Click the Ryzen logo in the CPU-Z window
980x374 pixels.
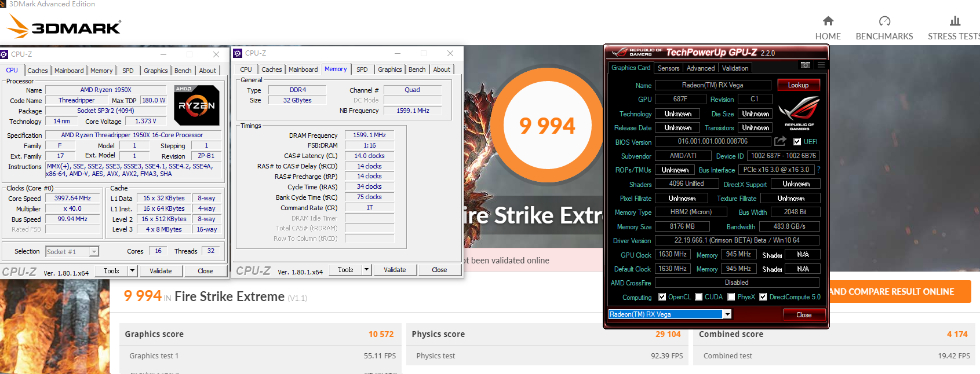point(197,105)
